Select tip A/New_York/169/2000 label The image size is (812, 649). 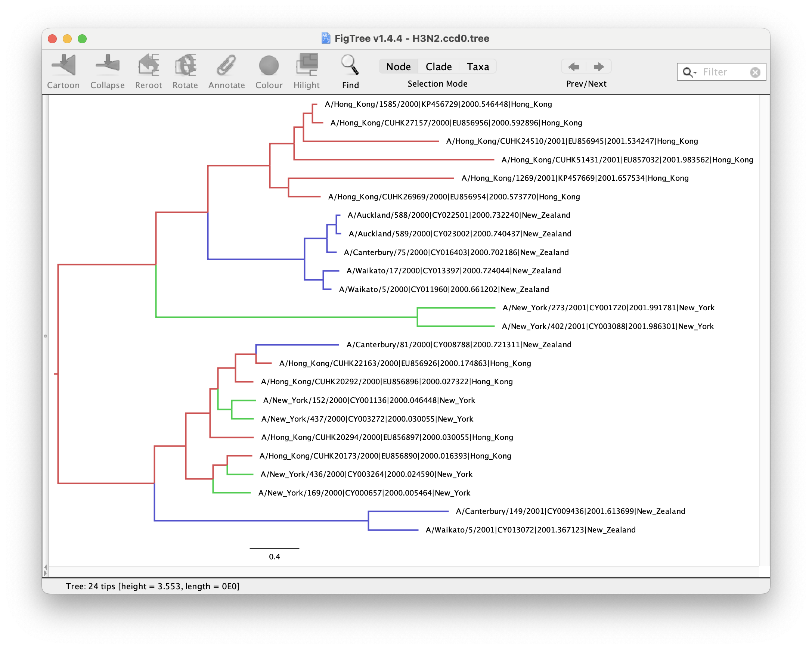click(x=364, y=493)
